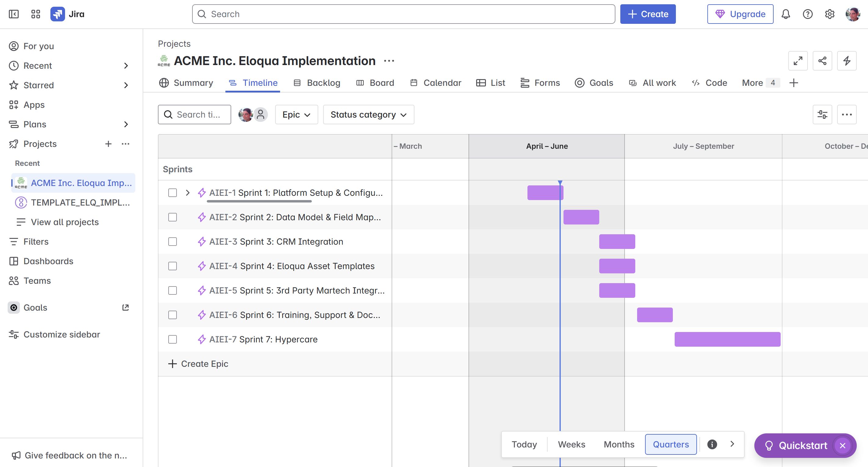Open notifications via the bell icon
Screen dimensions: 868x467
click(786, 14)
